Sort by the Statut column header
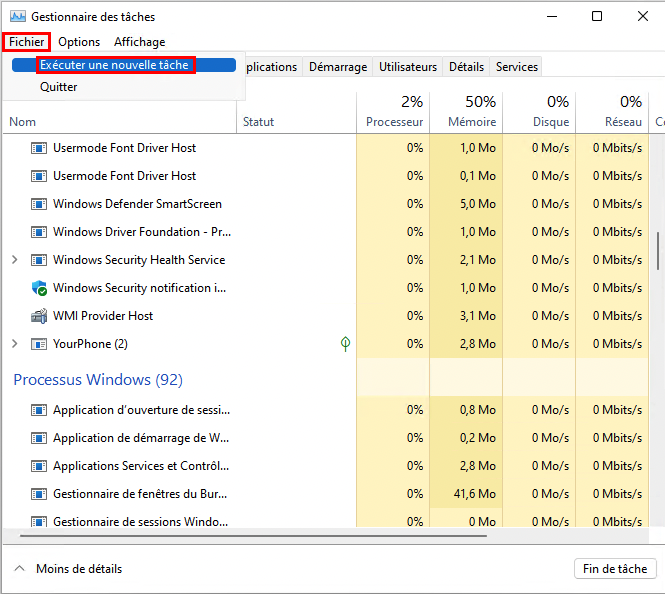The image size is (665, 594). click(x=296, y=113)
